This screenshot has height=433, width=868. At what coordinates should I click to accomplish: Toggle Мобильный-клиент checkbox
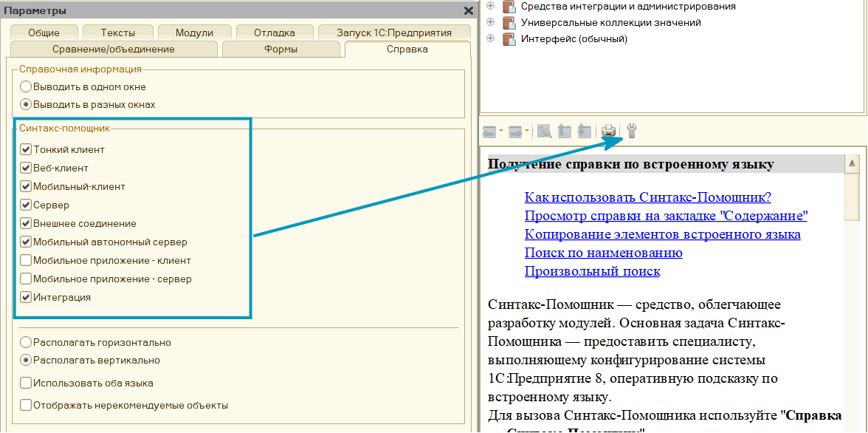[25, 186]
